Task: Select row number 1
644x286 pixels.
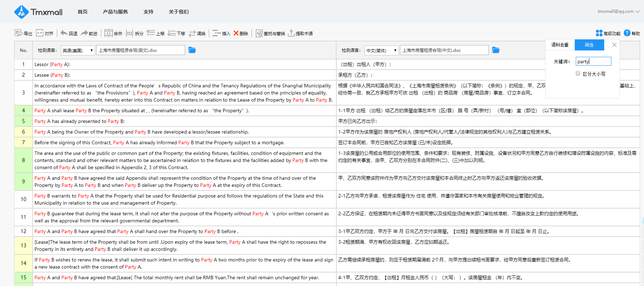Action: 23,64
